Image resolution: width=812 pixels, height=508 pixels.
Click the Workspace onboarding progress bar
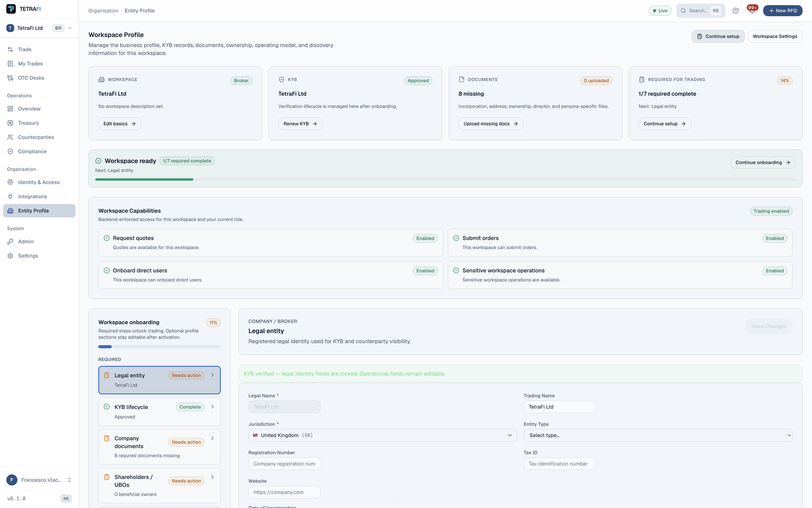[x=159, y=346]
